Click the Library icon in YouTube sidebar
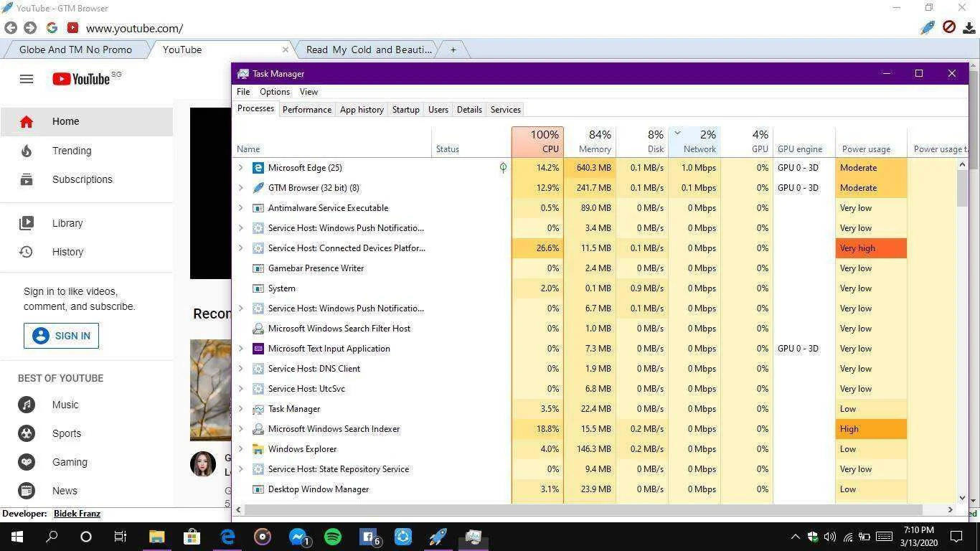Screen dimensions: 980x551 pos(27,223)
